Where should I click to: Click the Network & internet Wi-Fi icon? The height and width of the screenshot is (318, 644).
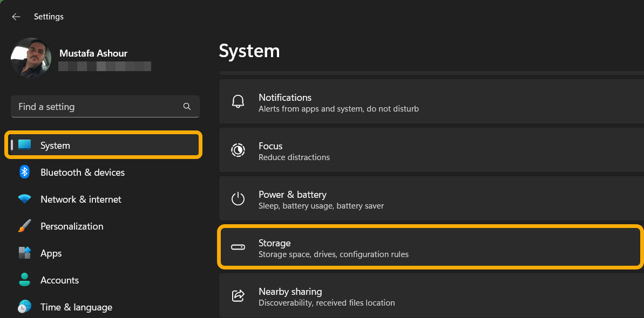[x=24, y=199]
